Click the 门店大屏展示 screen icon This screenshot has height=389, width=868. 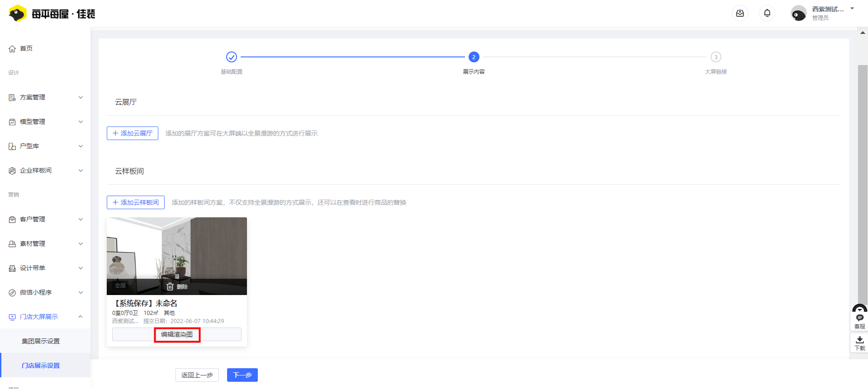(12, 317)
